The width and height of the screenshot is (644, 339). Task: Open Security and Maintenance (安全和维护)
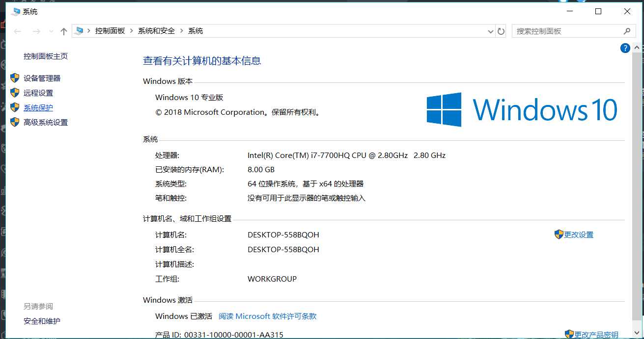42,321
